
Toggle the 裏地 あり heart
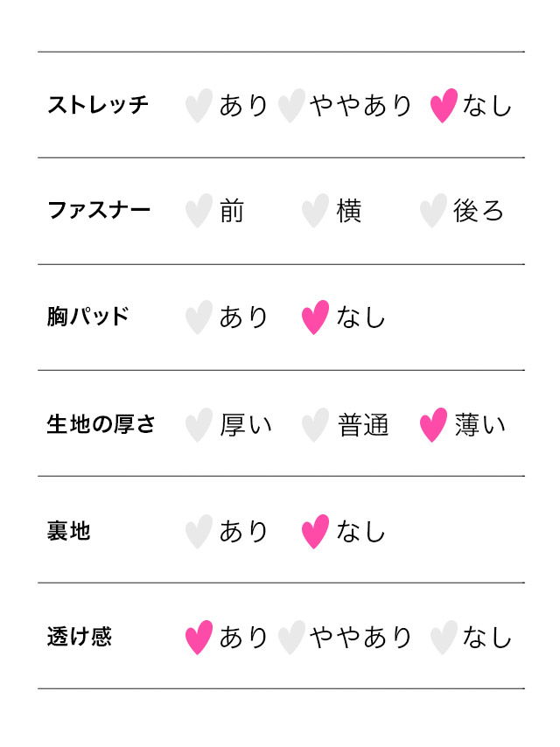[x=199, y=532]
